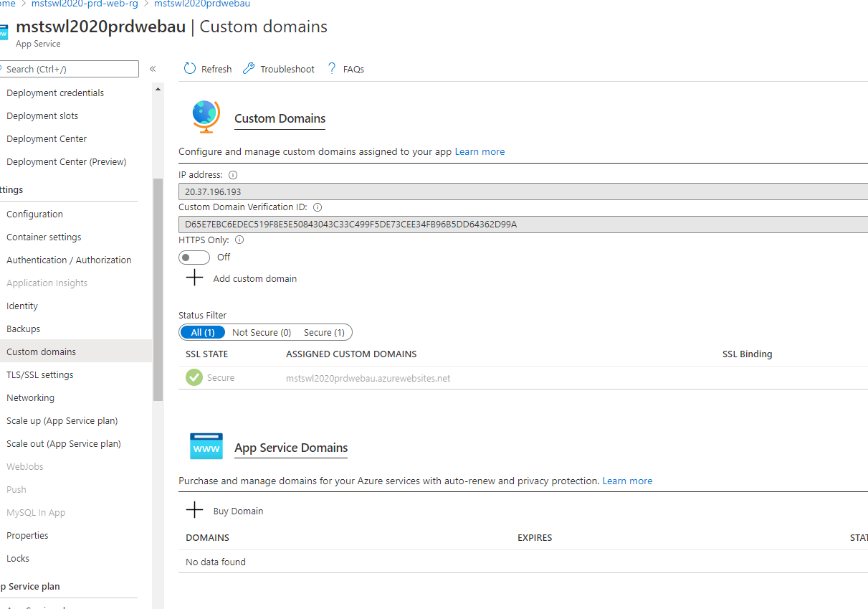Screen dimensions: 868x609
Task: Click the Refresh toolbar label
Action: pos(216,70)
